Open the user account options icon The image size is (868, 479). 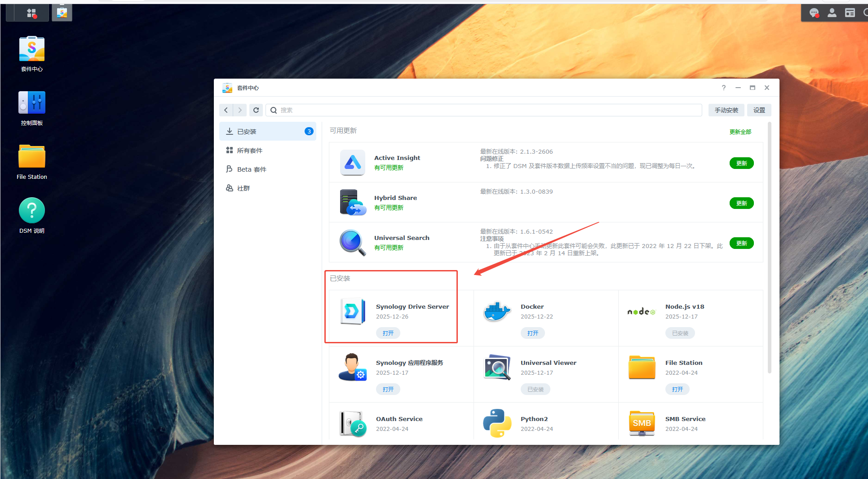pos(832,13)
